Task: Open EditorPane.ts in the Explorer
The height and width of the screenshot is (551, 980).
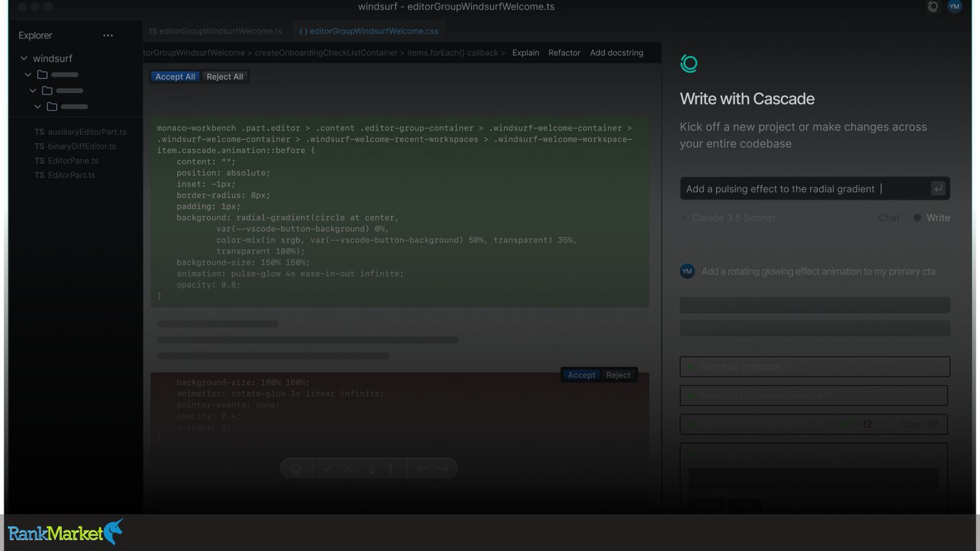Action: coord(67,161)
